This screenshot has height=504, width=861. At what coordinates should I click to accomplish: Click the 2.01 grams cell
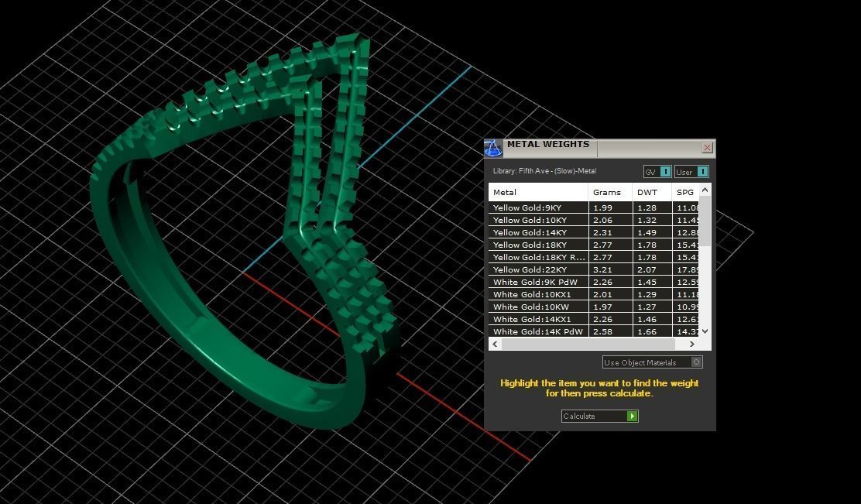pyautogui.click(x=611, y=294)
